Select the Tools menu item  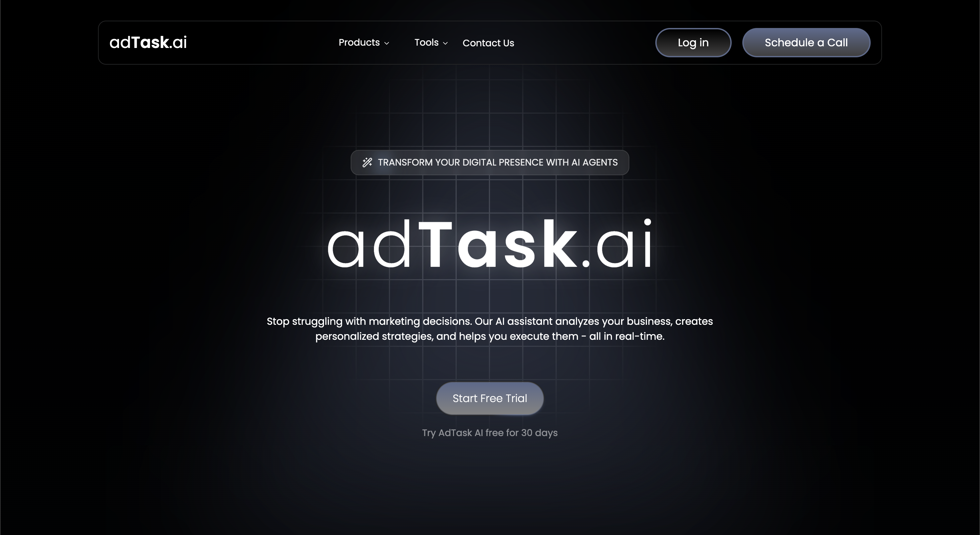(x=426, y=43)
